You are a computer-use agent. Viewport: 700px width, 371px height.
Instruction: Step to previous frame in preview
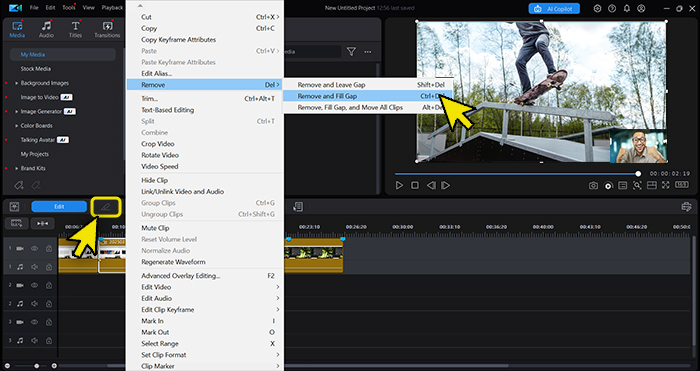point(431,185)
